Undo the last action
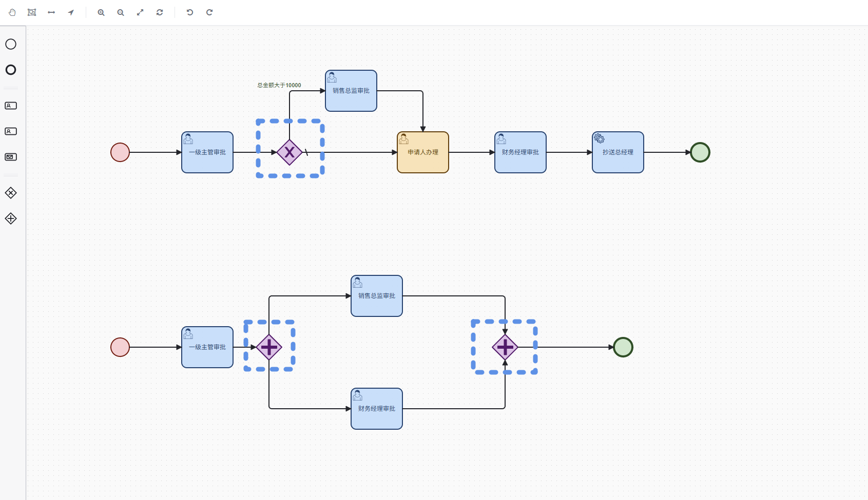The height and width of the screenshot is (500, 868). click(x=190, y=12)
